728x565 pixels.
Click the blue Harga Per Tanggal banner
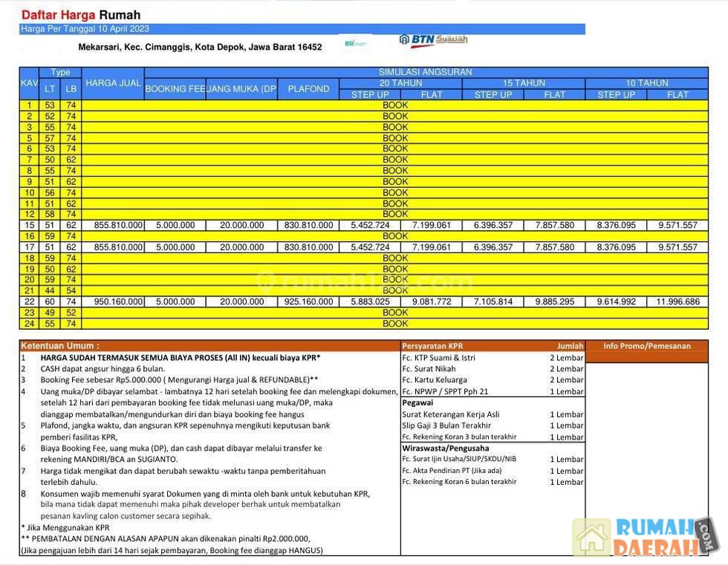click(302, 29)
